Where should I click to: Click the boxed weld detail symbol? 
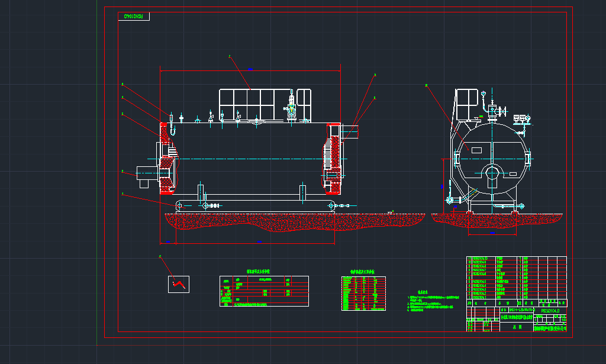point(178,284)
